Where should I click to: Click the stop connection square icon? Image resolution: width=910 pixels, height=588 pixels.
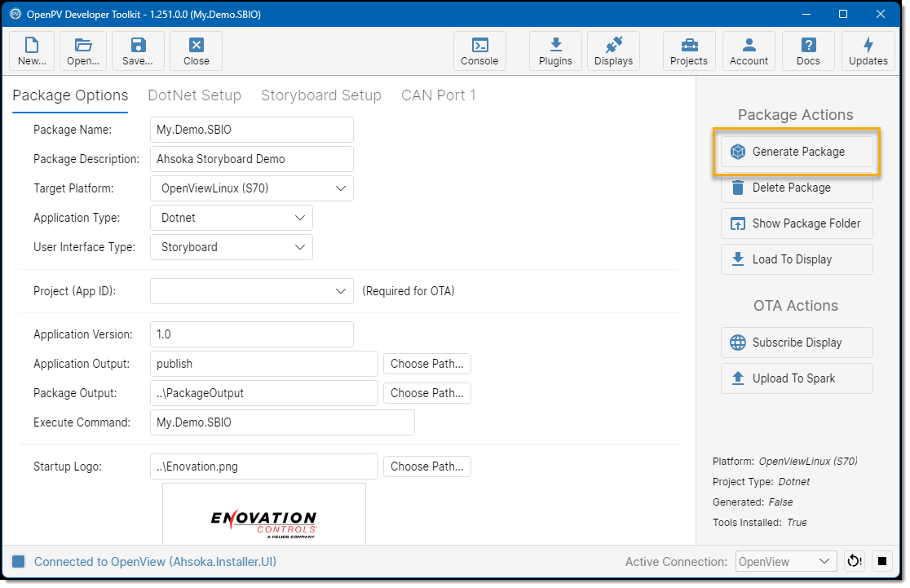[882, 561]
